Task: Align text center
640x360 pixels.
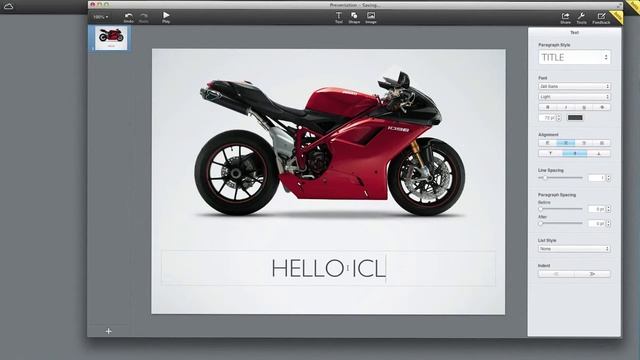Action: [x=566, y=143]
